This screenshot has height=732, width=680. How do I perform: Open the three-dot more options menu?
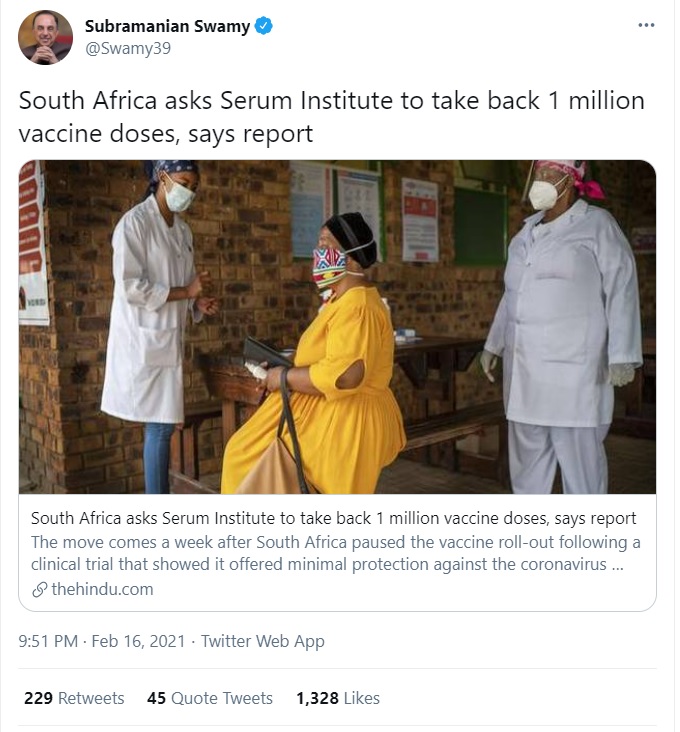click(646, 25)
